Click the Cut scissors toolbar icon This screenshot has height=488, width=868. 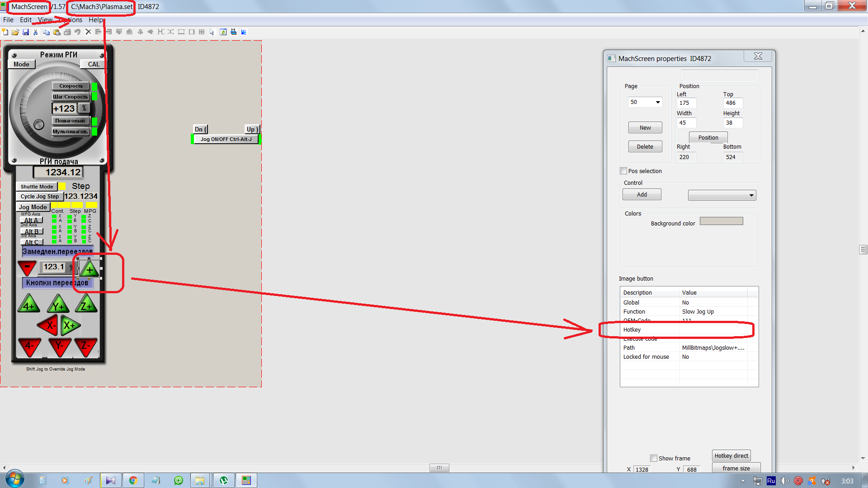click(x=36, y=32)
